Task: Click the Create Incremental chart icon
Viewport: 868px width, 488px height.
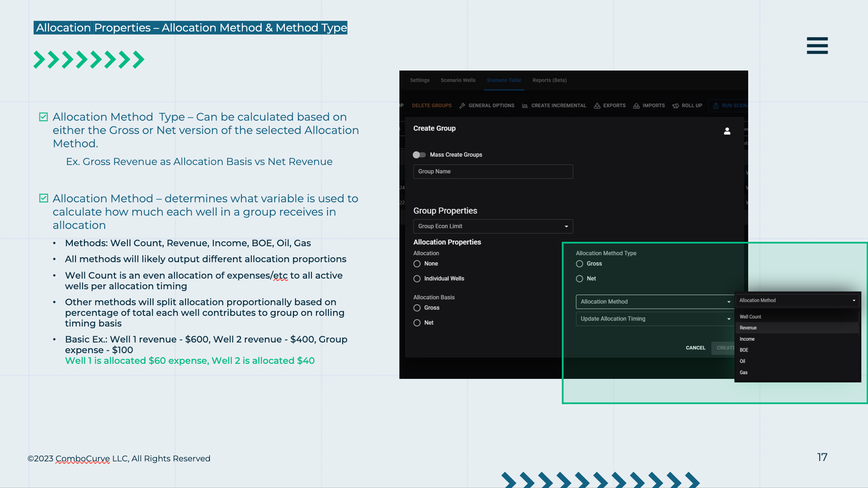Action: [x=525, y=106]
